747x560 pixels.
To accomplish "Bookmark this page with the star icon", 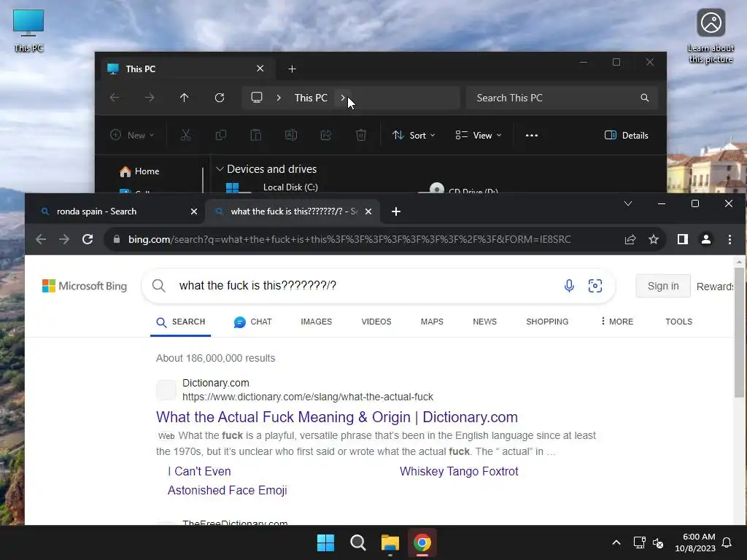I will [654, 239].
